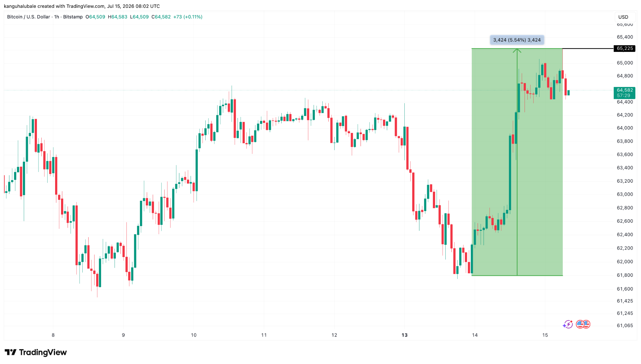Click date 8 on the time axis

tap(53, 335)
